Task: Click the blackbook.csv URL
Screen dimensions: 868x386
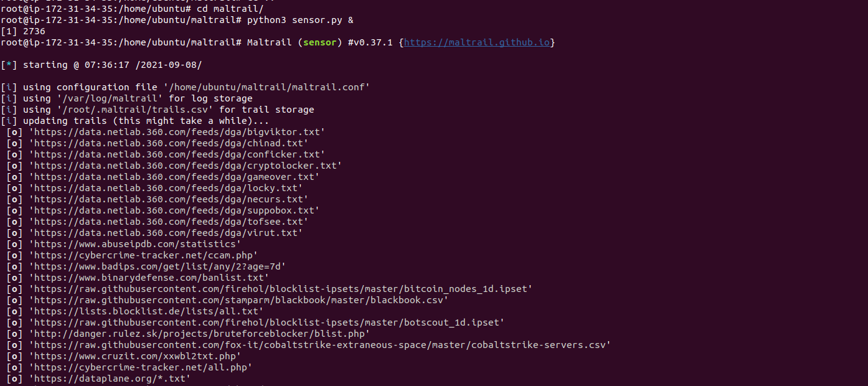Action: click(x=238, y=300)
